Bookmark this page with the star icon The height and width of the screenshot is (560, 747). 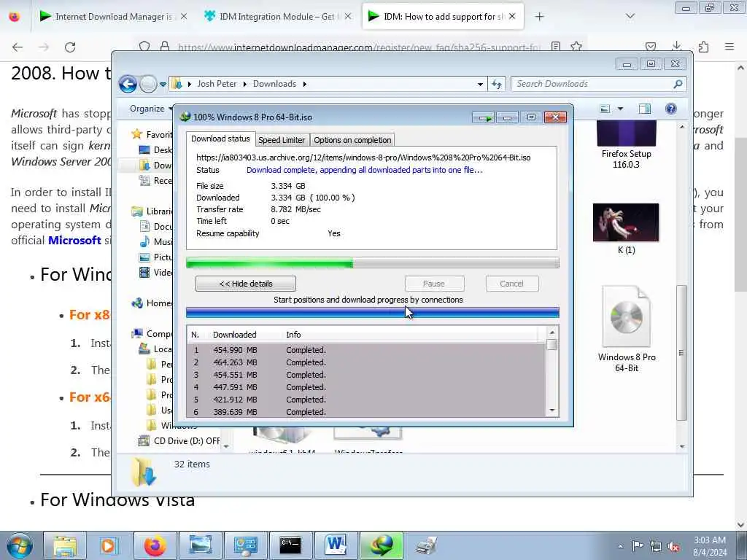point(576,47)
